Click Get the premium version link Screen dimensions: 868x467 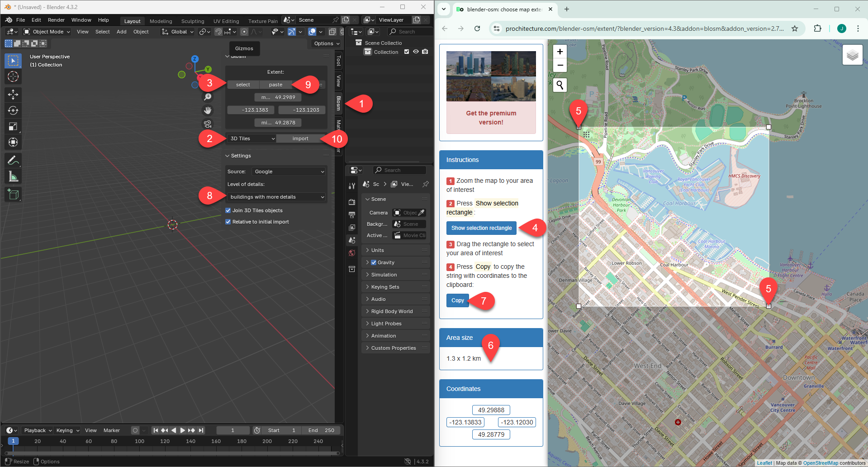(x=491, y=118)
